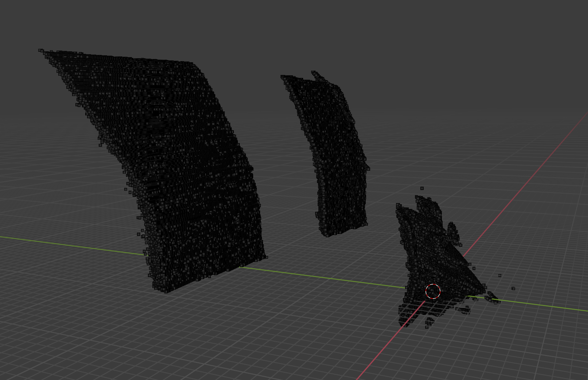Click the red-white 3D cursor circle
This screenshot has width=588, height=380.
[x=433, y=292]
